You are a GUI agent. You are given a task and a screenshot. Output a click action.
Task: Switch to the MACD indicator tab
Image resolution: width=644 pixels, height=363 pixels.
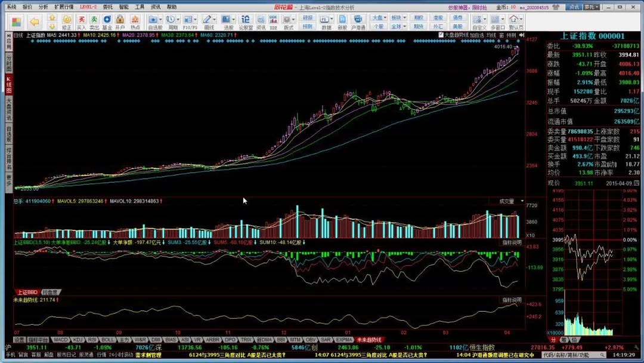62,338
